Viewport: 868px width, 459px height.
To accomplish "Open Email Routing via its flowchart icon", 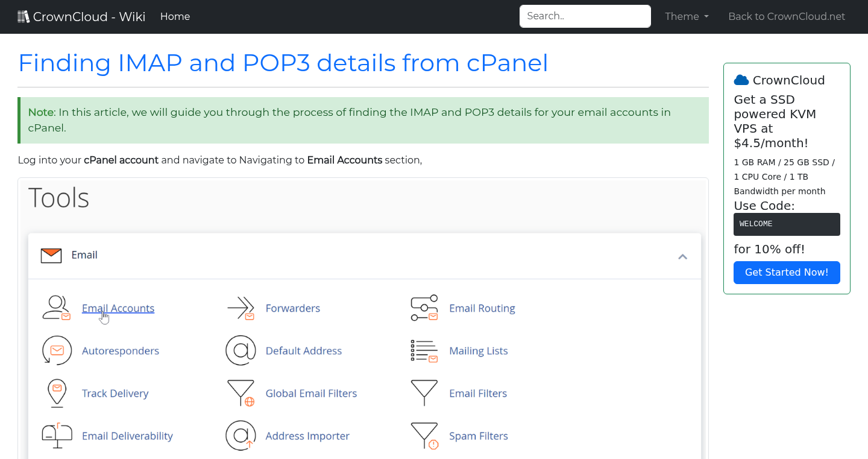I will [x=424, y=308].
